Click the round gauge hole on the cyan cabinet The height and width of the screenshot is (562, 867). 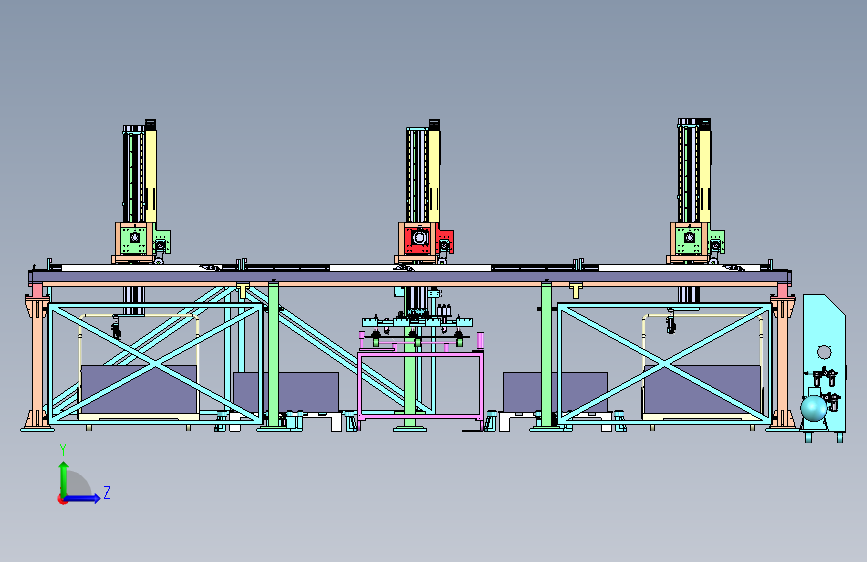[x=824, y=352]
